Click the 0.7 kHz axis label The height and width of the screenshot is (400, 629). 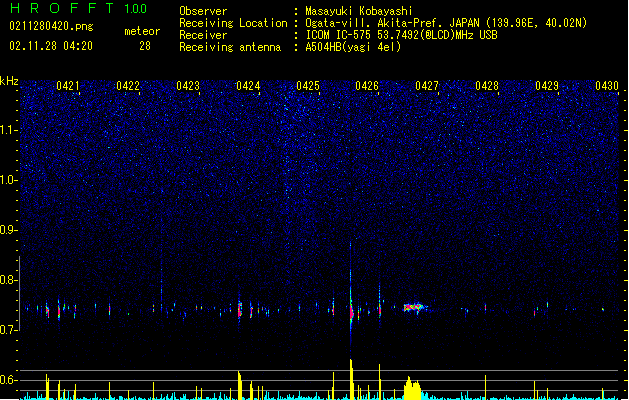[8, 330]
